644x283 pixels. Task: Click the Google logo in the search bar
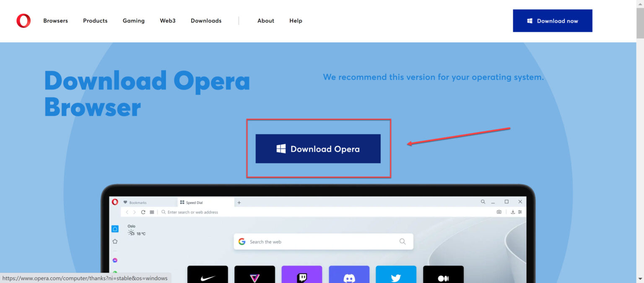(242, 242)
